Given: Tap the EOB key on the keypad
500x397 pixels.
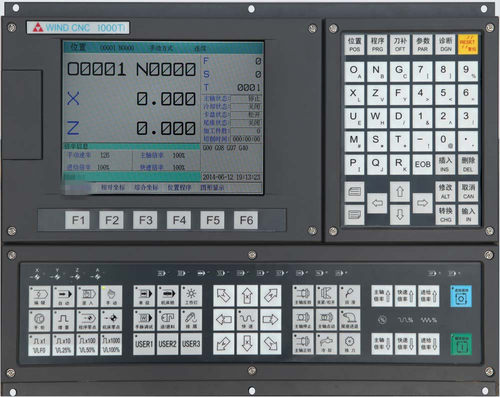Looking at the screenshot, I should pos(422,164).
